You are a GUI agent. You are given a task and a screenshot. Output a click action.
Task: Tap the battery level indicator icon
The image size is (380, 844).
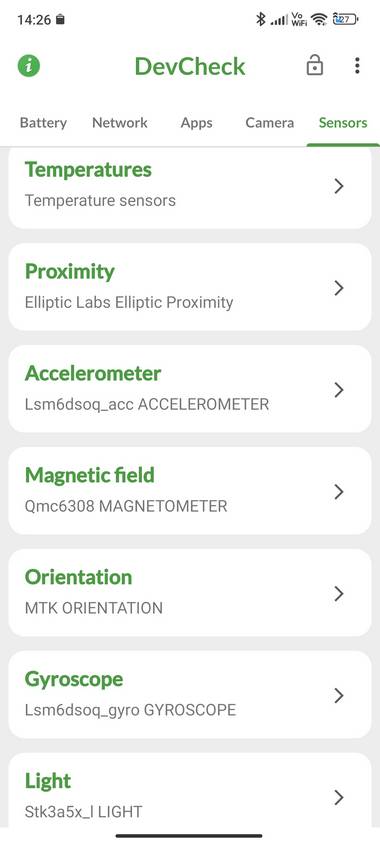(345, 20)
